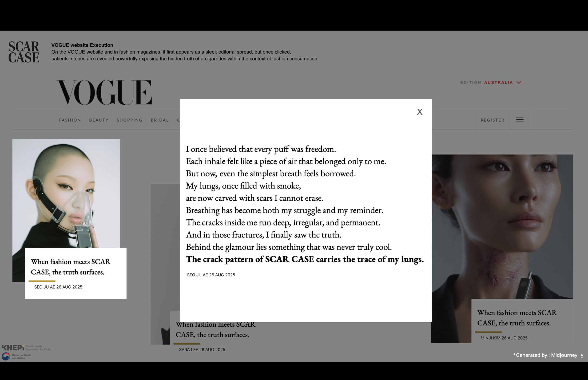Image resolution: width=588 pixels, height=380 pixels.
Task: Click the REGISTER link
Action: coord(493,120)
